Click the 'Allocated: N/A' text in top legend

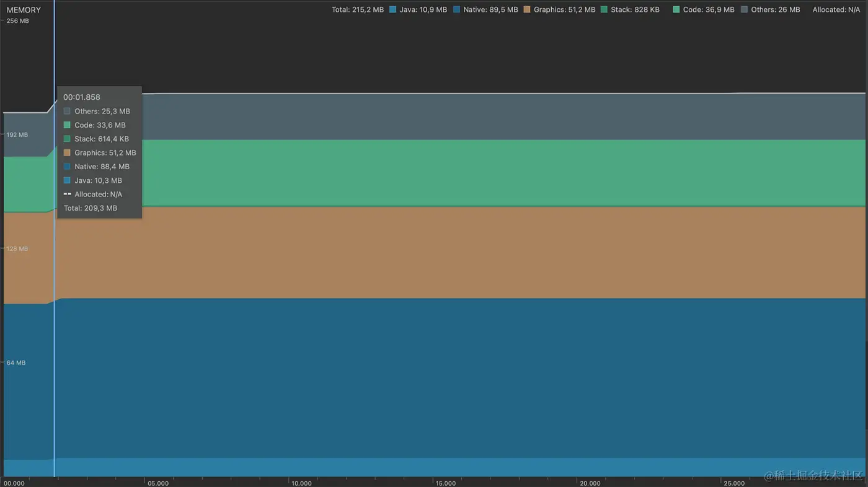click(x=836, y=10)
